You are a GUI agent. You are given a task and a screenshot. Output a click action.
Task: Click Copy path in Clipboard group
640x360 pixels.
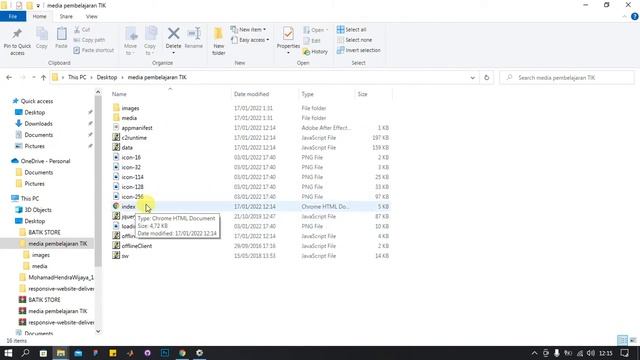click(89, 40)
